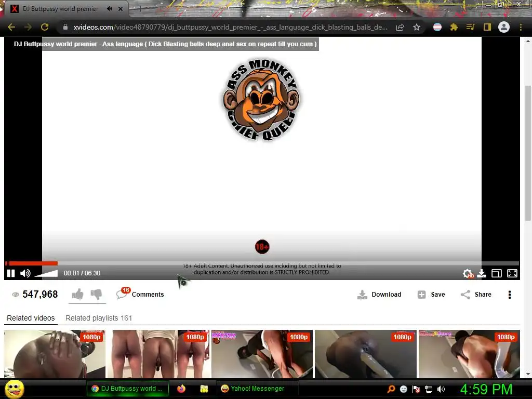
Task: Open the three-dot more options below the player
Action: click(x=509, y=295)
